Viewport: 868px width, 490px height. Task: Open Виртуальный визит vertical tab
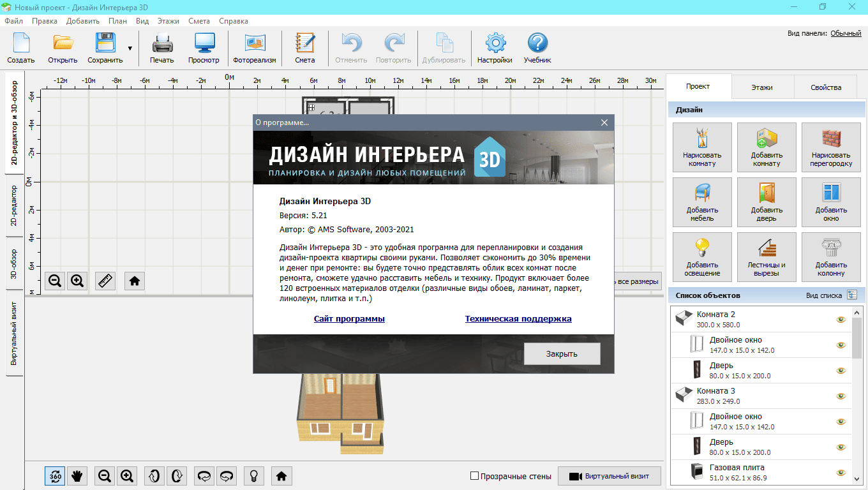[14, 332]
